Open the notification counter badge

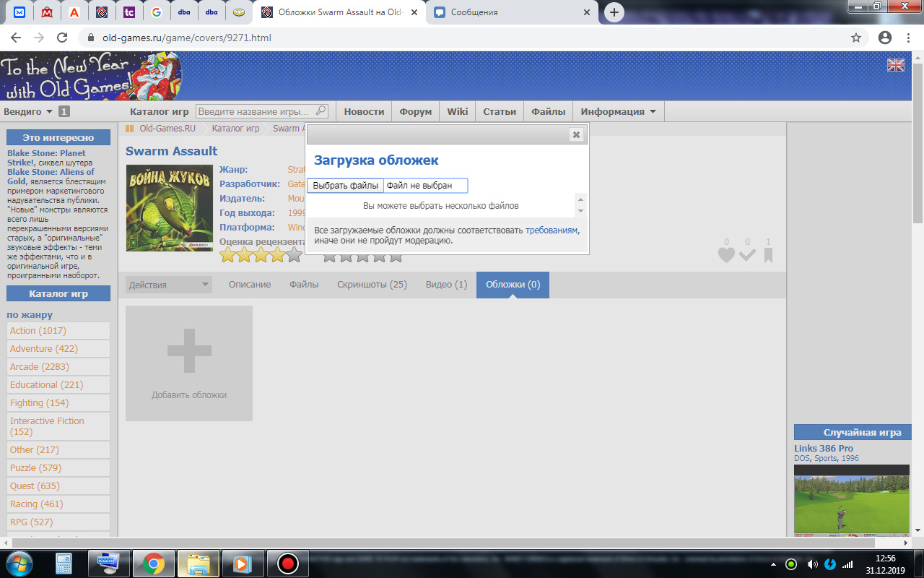coord(64,111)
